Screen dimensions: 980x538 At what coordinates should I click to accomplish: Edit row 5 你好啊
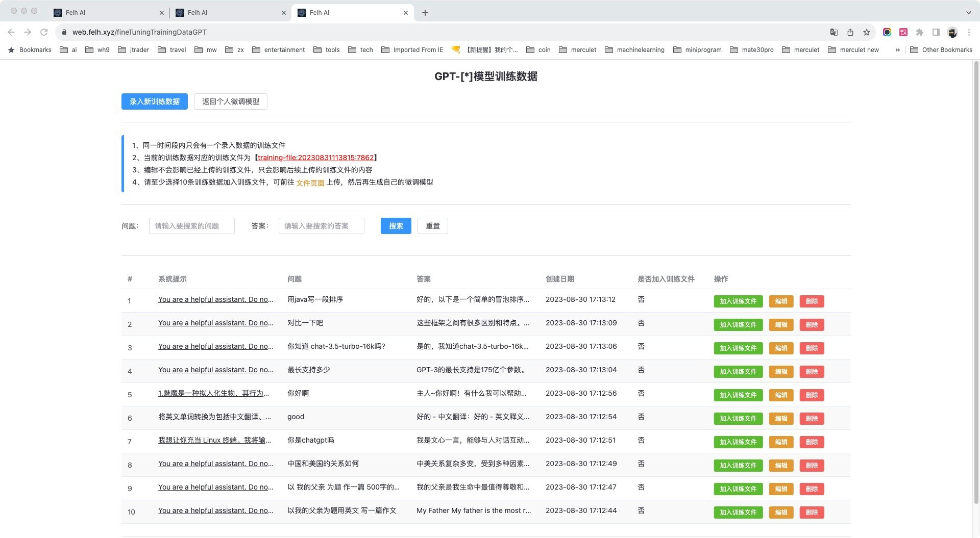click(781, 395)
